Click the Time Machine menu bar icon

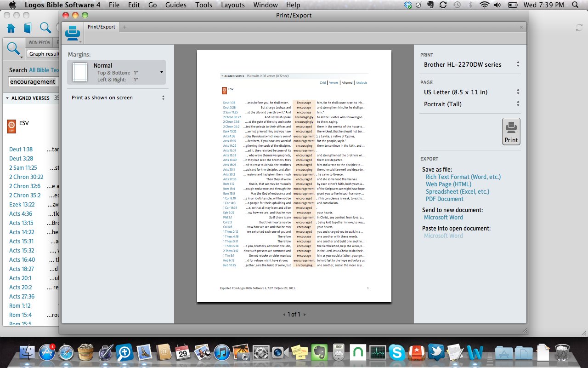click(457, 5)
